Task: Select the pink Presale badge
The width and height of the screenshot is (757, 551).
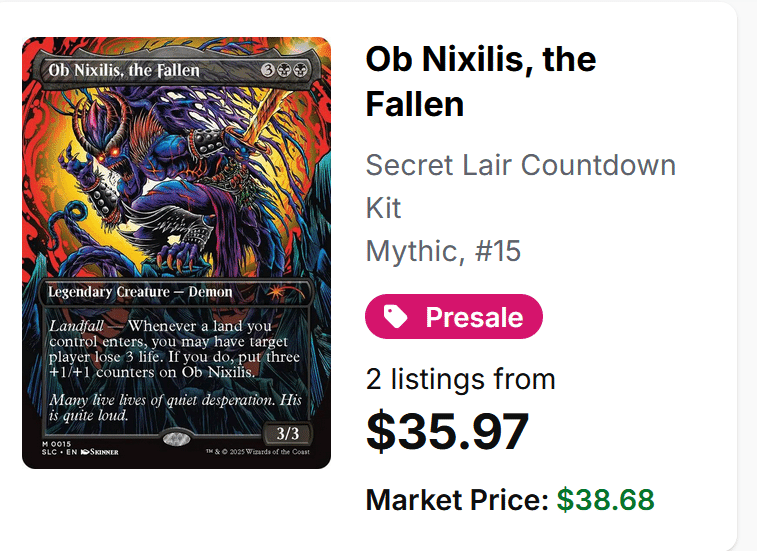Action: pyautogui.click(x=454, y=316)
